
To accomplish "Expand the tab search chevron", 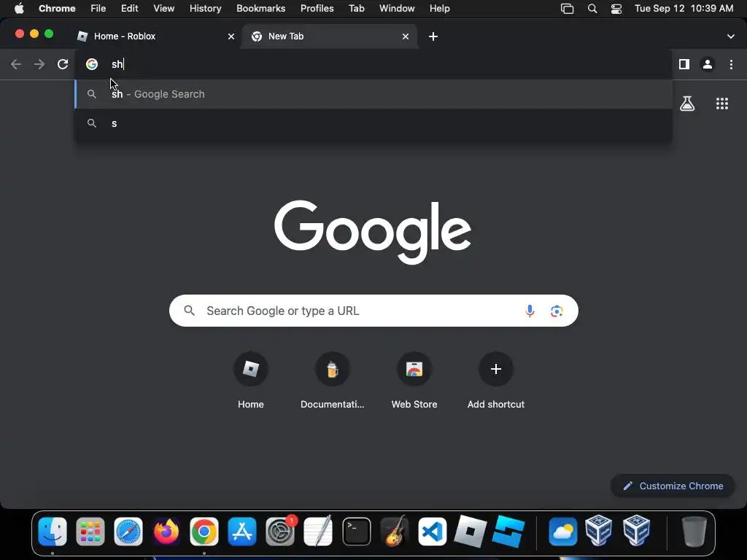I will (731, 36).
